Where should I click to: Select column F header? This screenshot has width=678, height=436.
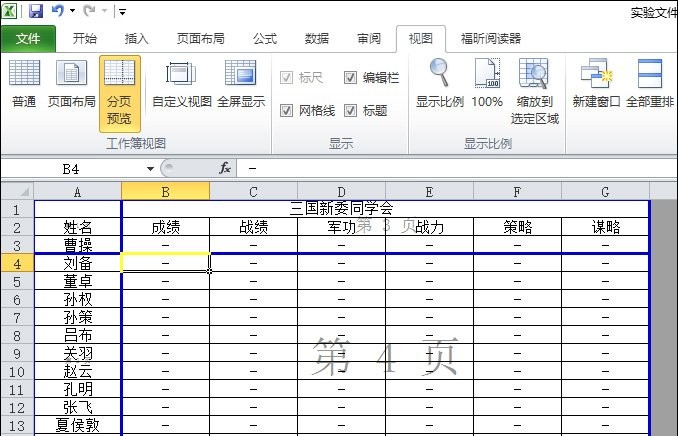tap(517, 192)
